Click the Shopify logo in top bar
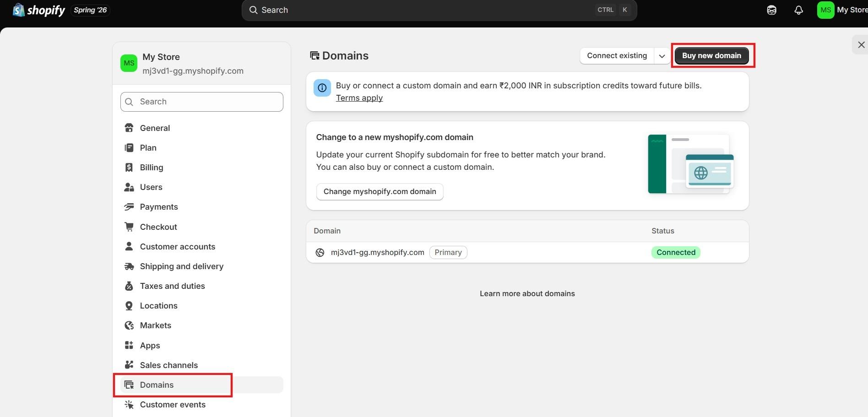The height and width of the screenshot is (417, 868). [x=38, y=10]
